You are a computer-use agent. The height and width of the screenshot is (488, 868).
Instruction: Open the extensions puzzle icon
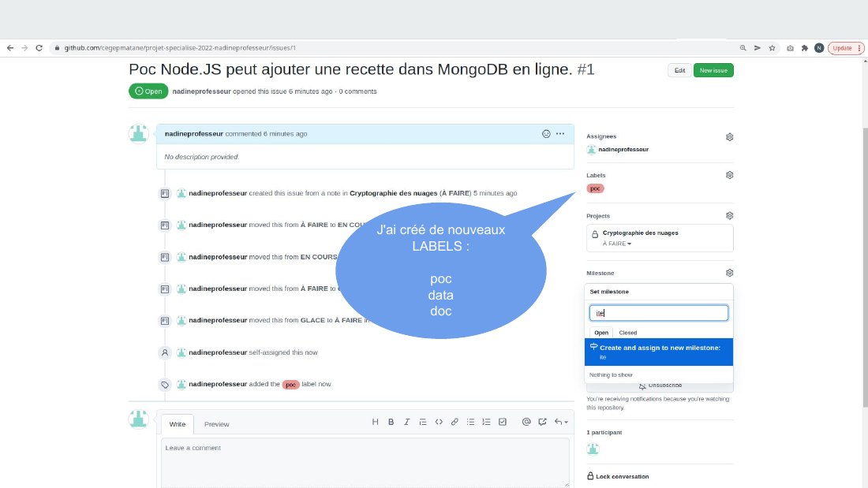(x=804, y=48)
